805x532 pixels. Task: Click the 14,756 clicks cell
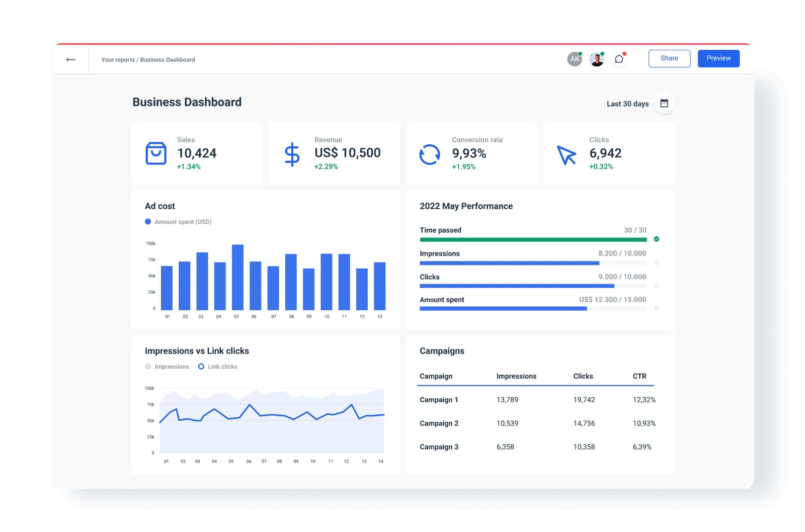pyautogui.click(x=584, y=423)
